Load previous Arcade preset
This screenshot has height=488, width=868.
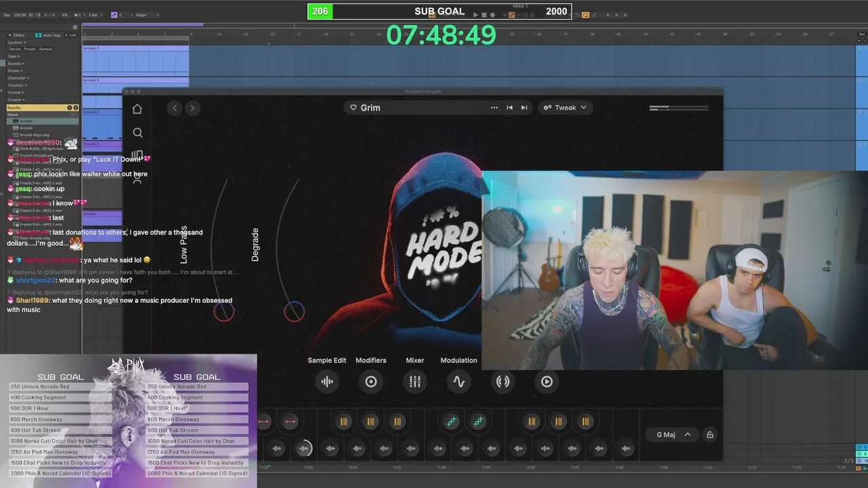[x=509, y=108]
